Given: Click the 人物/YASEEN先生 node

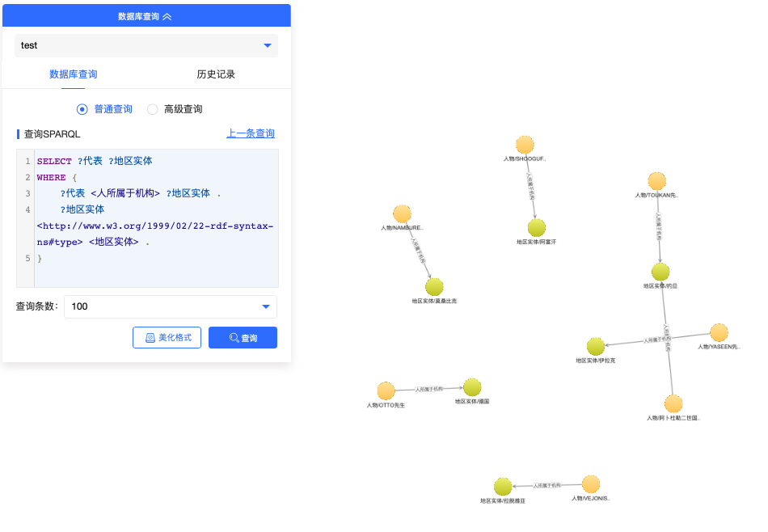Looking at the screenshot, I should [x=718, y=332].
